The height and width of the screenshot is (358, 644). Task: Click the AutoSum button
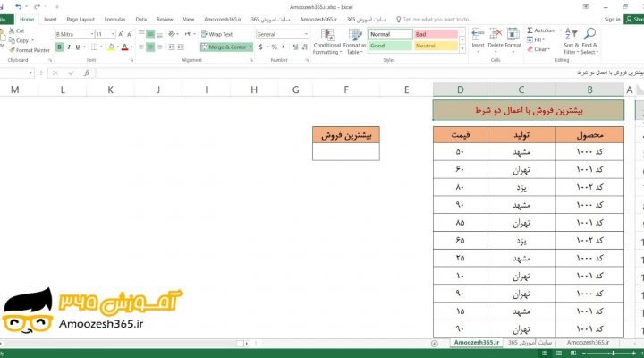(x=541, y=30)
